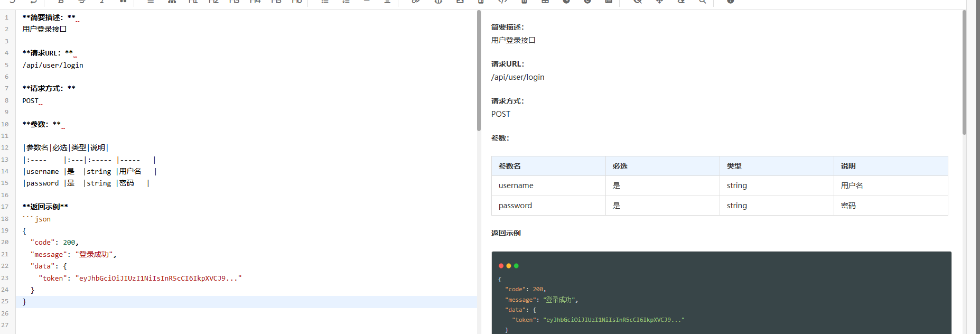Click the red dot on the code block
Image resolution: width=980 pixels, height=334 pixels.
coord(501,266)
